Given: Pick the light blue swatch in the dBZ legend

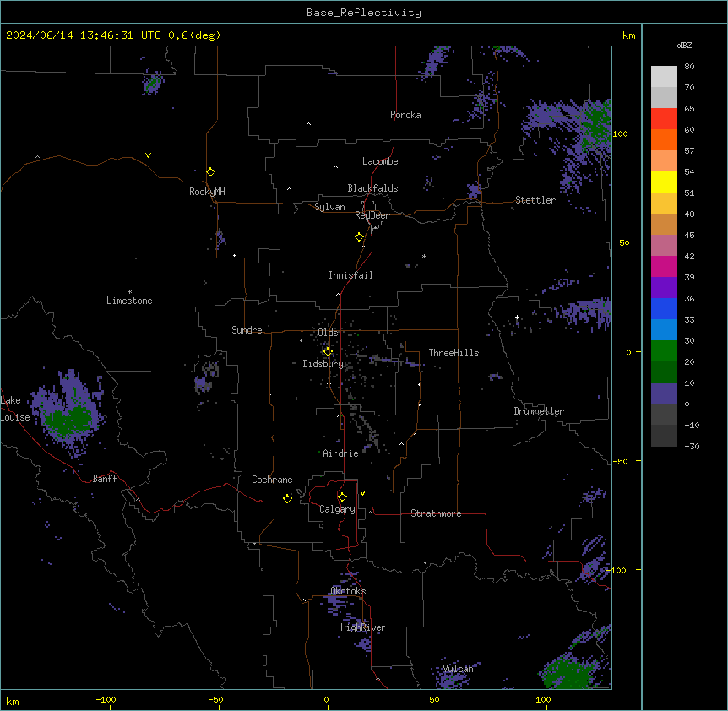Looking at the screenshot, I should click(664, 329).
